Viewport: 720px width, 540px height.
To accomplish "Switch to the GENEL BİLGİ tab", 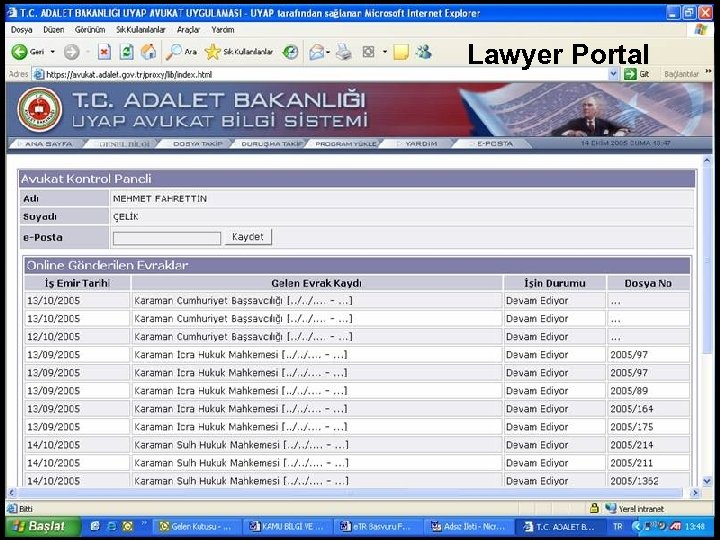I will [x=124, y=144].
